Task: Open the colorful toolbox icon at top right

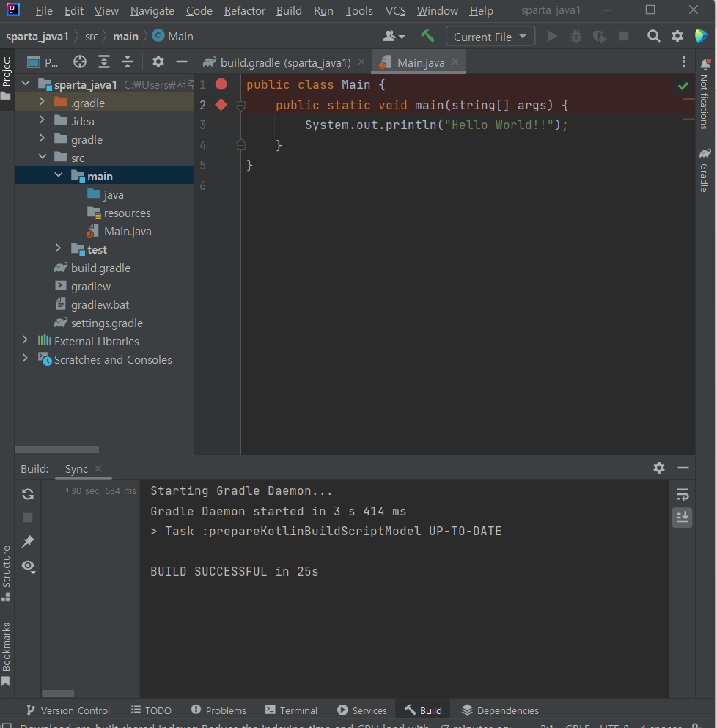Action: (x=701, y=36)
